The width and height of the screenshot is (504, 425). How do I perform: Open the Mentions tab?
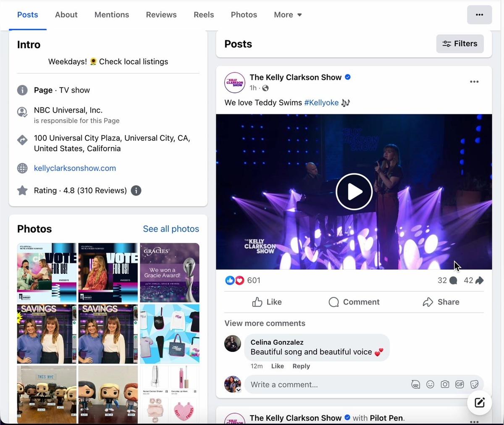coord(112,15)
